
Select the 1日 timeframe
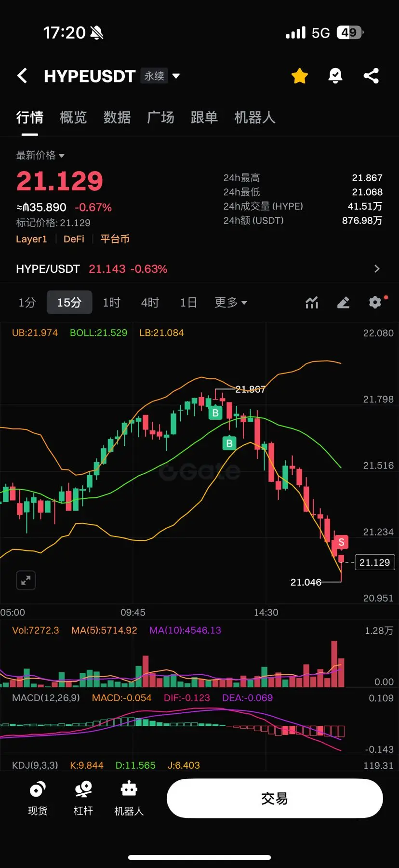(188, 303)
